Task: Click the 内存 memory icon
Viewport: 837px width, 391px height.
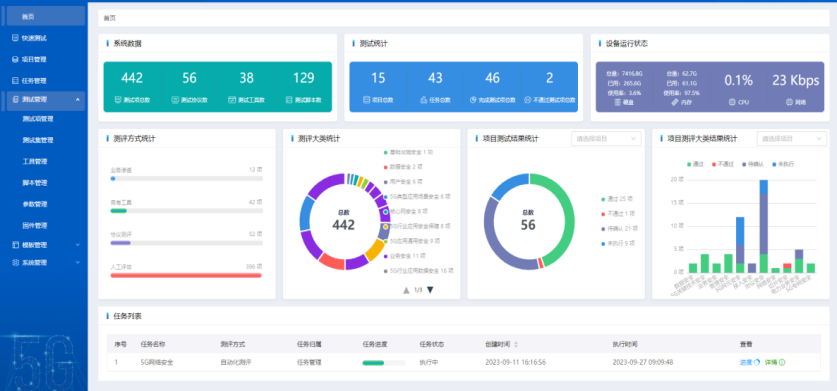Action: click(674, 101)
